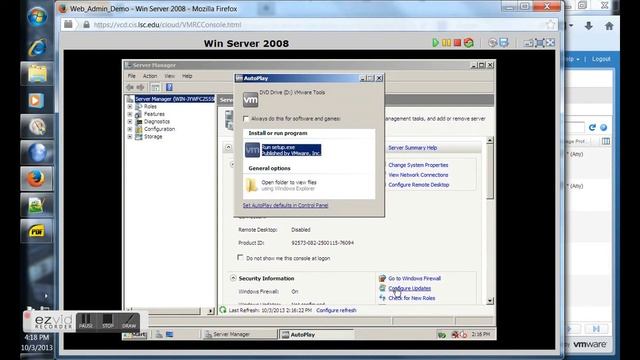This screenshot has height=360, width=640.
Task: Expand the Storage tree node
Action: pyautogui.click(x=130, y=137)
